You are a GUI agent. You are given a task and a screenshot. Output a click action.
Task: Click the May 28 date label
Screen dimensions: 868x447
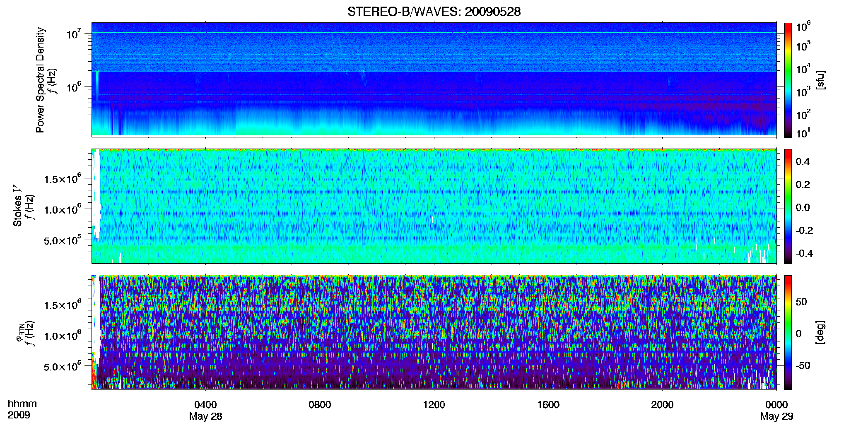point(206,416)
